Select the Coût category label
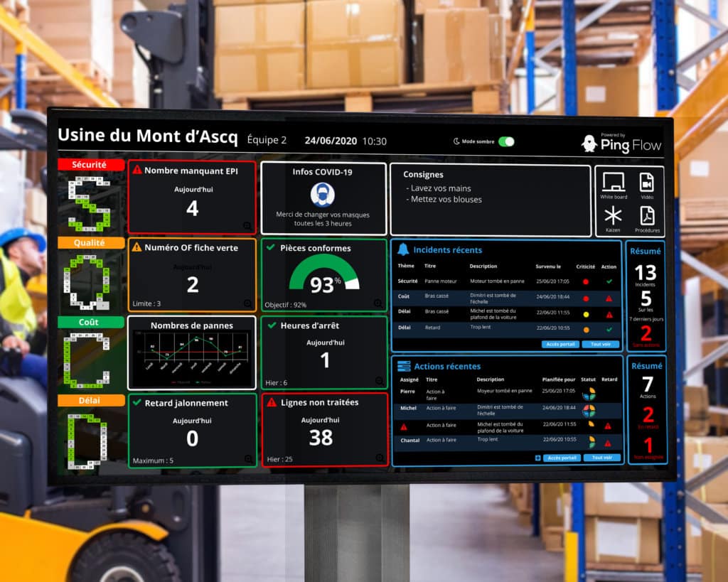Screen dimensions: 728x582 (90, 322)
